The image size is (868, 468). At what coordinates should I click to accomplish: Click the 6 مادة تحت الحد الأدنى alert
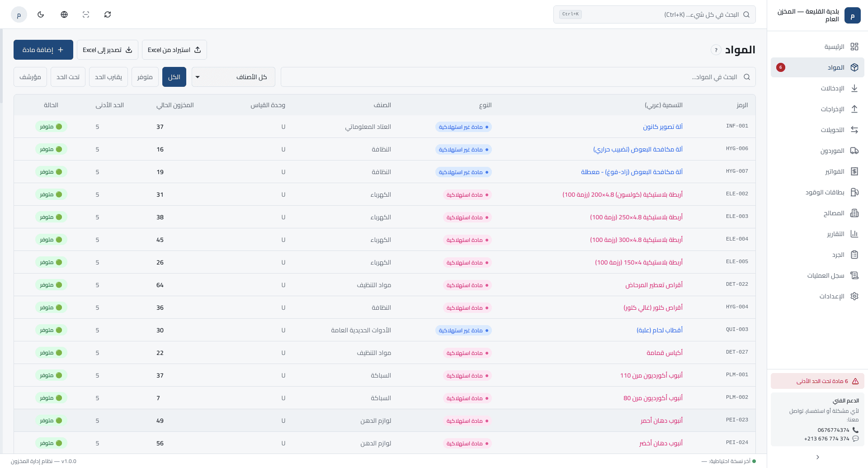pos(817,381)
